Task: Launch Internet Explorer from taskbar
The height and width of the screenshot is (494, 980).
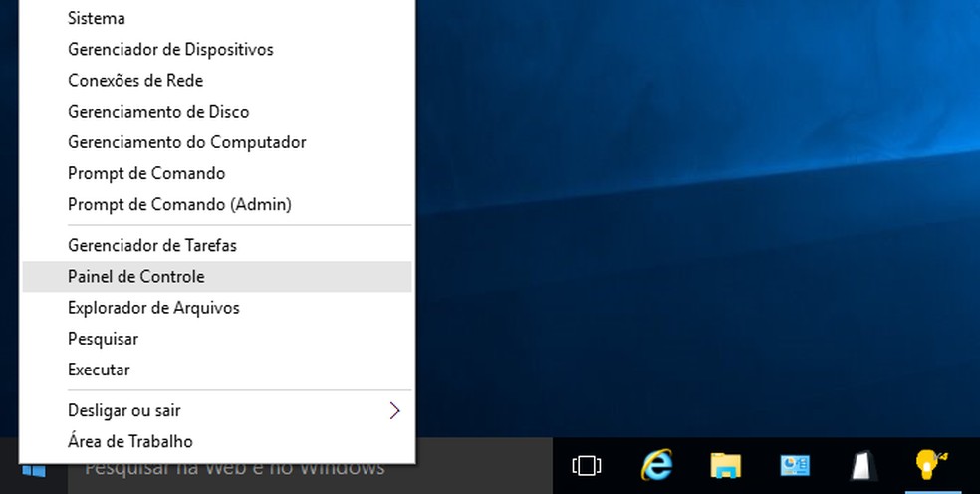Action: point(656,465)
